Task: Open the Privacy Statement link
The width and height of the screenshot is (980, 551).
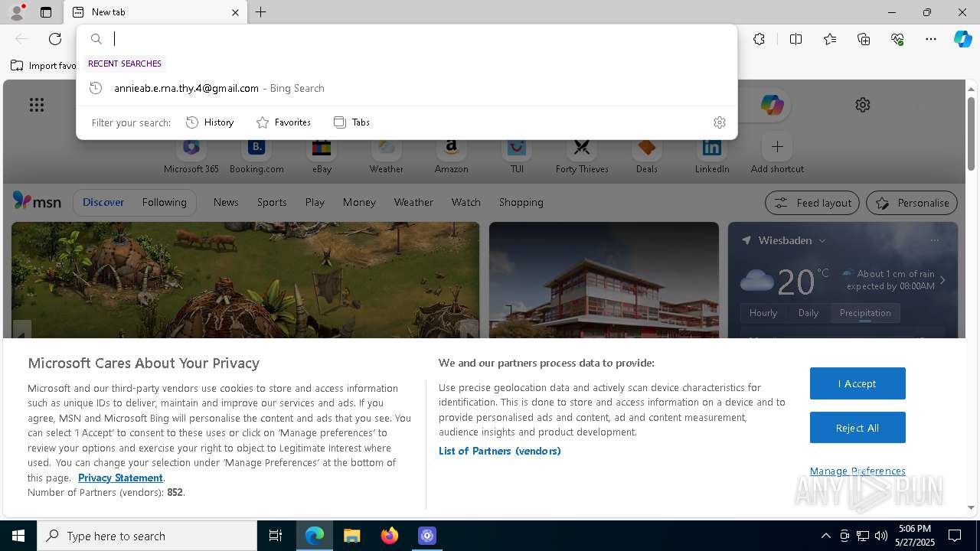Action: click(x=120, y=478)
